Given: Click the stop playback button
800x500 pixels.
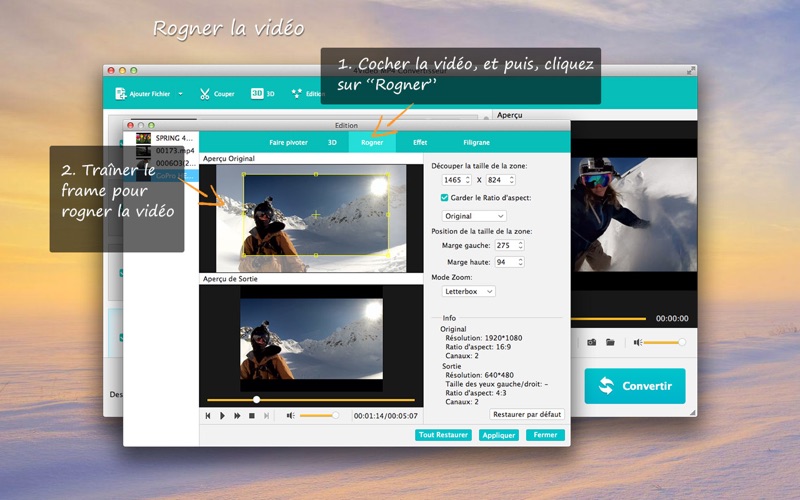Looking at the screenshot, I should coord(252,416).
